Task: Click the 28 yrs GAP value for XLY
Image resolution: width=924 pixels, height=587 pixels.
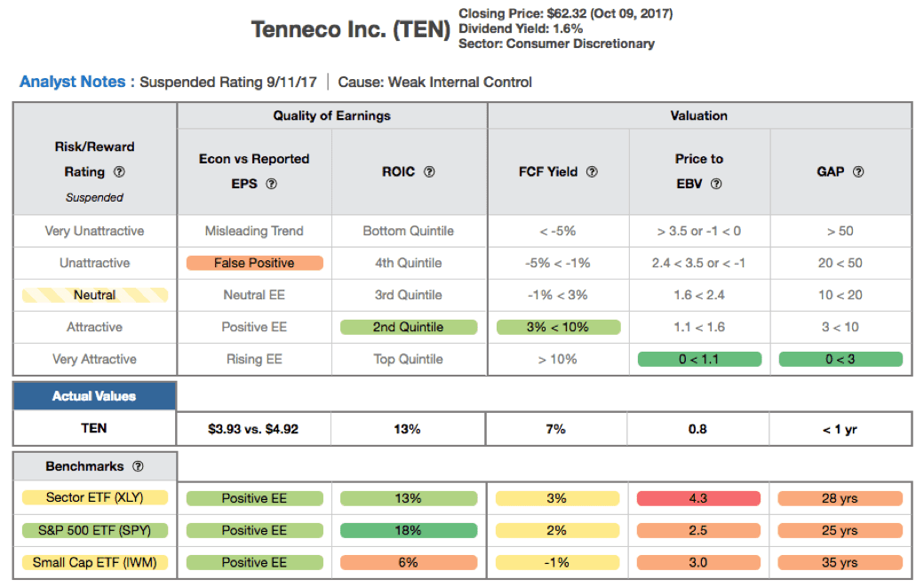Action: [x=840, y=499]
